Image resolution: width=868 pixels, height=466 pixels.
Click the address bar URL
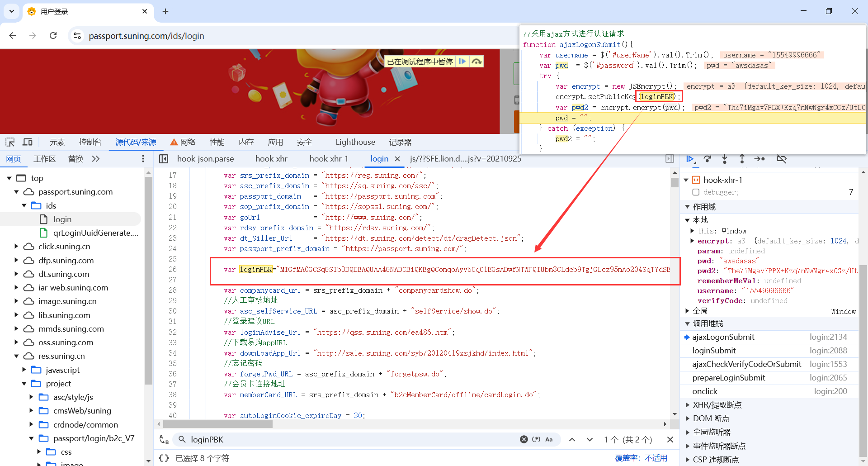[x=146, y=36]
